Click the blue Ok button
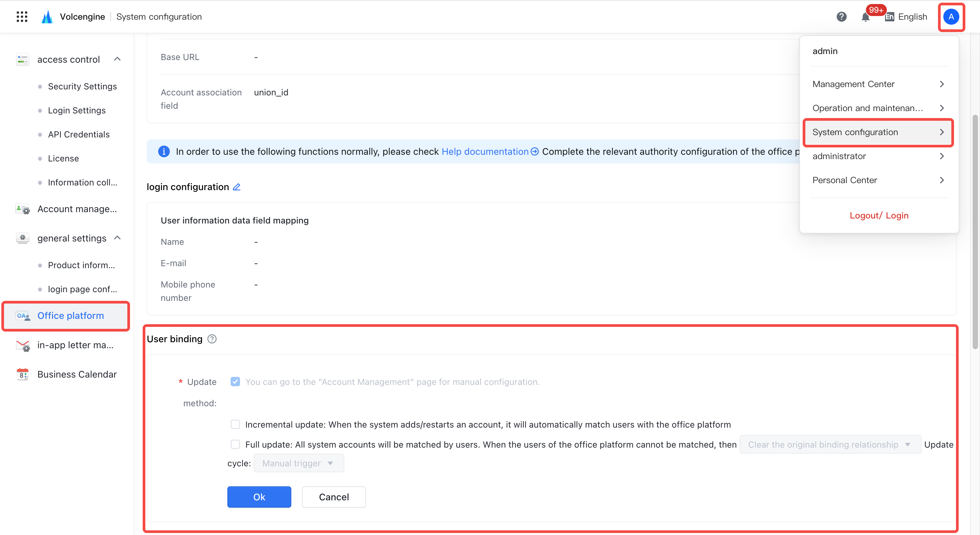Screen dimensions: 980x535 point(259,497)
